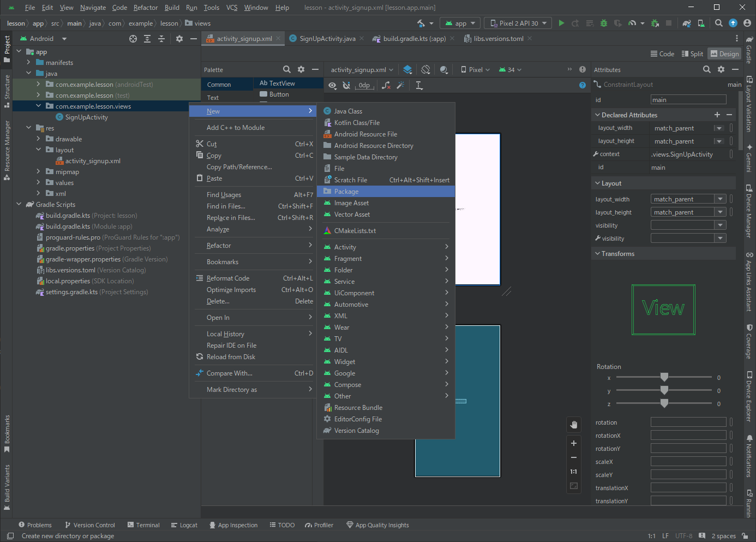Toggle the view options eye icon
The image size is (756, 542).
(x=332, y=86)
